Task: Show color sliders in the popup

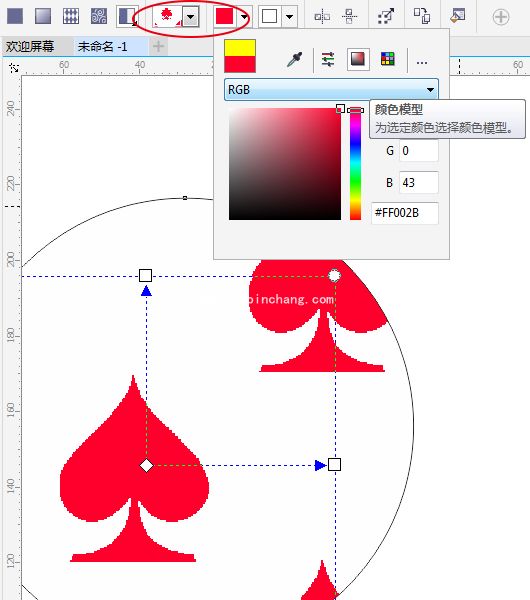Action: point(328,59)
